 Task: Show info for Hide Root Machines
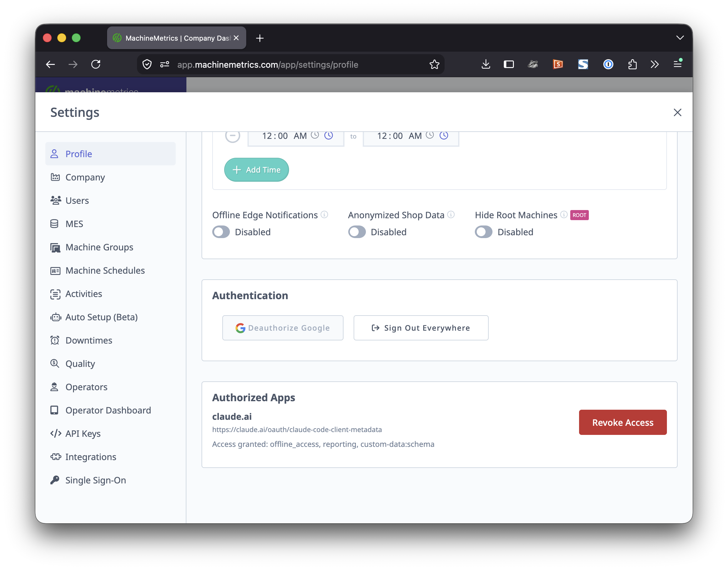564,214
